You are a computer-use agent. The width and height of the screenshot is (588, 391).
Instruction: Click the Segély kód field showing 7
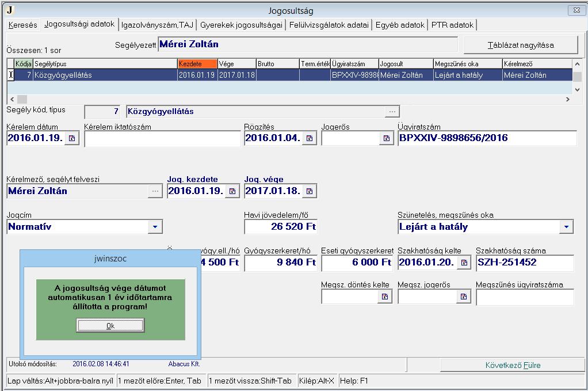(103, 112)
